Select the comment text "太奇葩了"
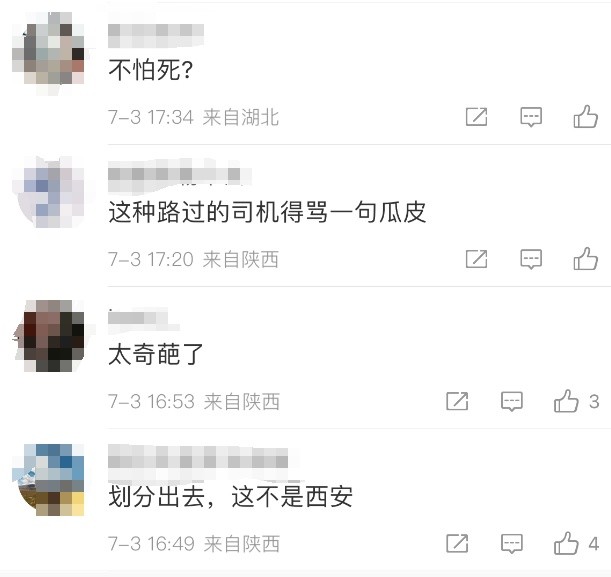 tap(156, 354)
